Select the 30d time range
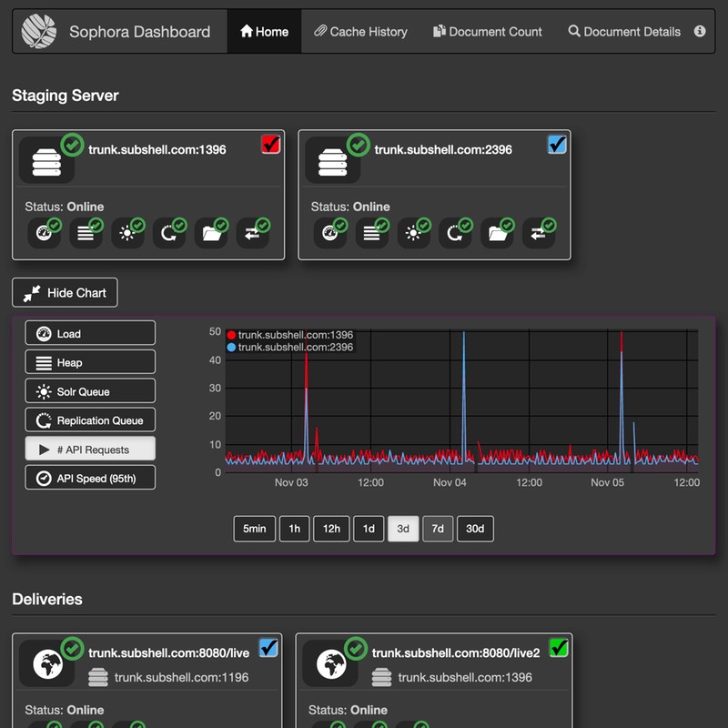Image resolution: width=728 pixels, height=728 pixels. pyautogui.click(x=475, y=529)
